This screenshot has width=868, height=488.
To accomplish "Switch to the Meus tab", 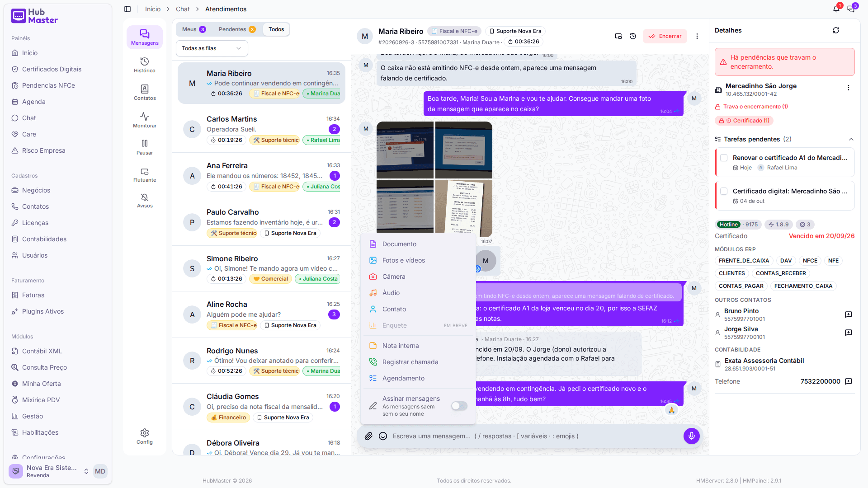I will point(194,29).
